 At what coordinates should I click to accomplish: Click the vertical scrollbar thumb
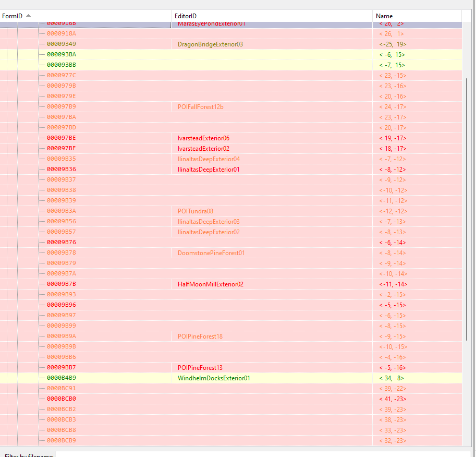[x=467, y=209]
